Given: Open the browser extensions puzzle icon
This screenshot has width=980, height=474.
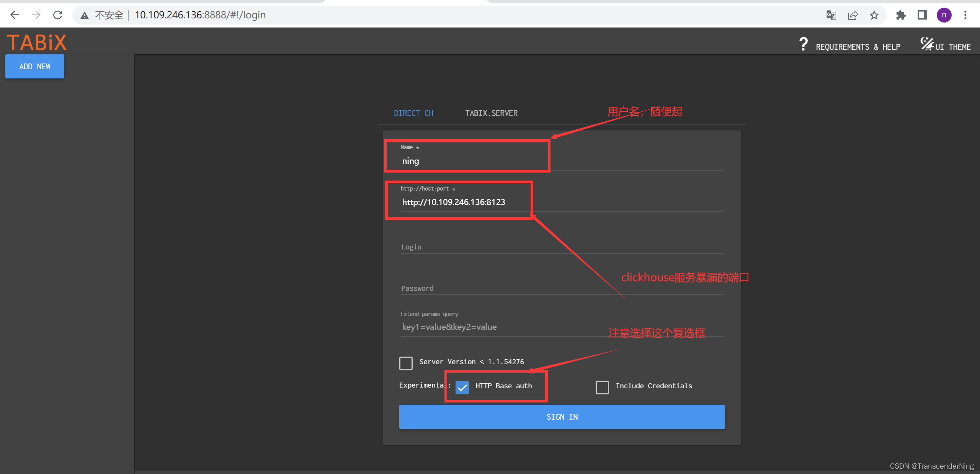Looking at the screenshot, I should [901, 15].
